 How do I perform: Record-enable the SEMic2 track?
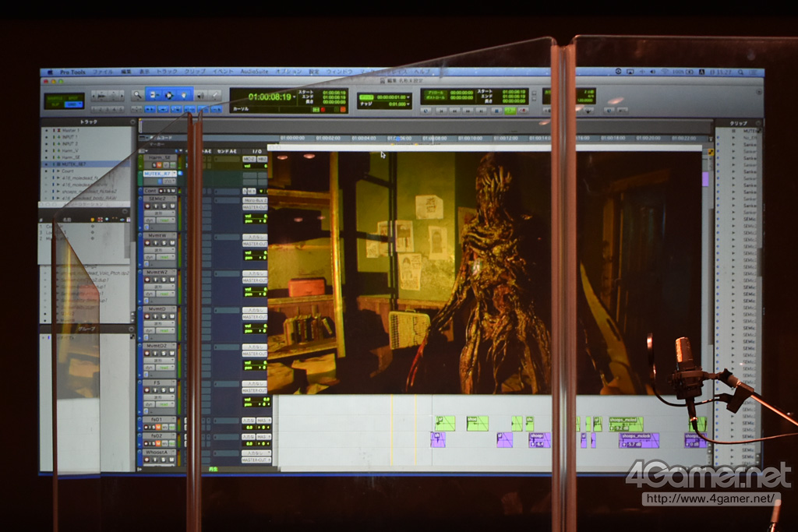point(147,206)
